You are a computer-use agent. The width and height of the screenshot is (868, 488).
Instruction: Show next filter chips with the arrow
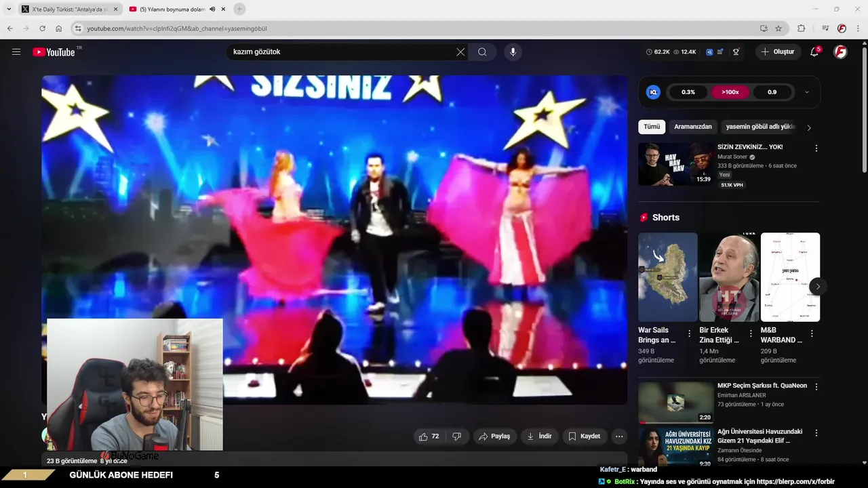pyautogui.click(x=808, y=127)
